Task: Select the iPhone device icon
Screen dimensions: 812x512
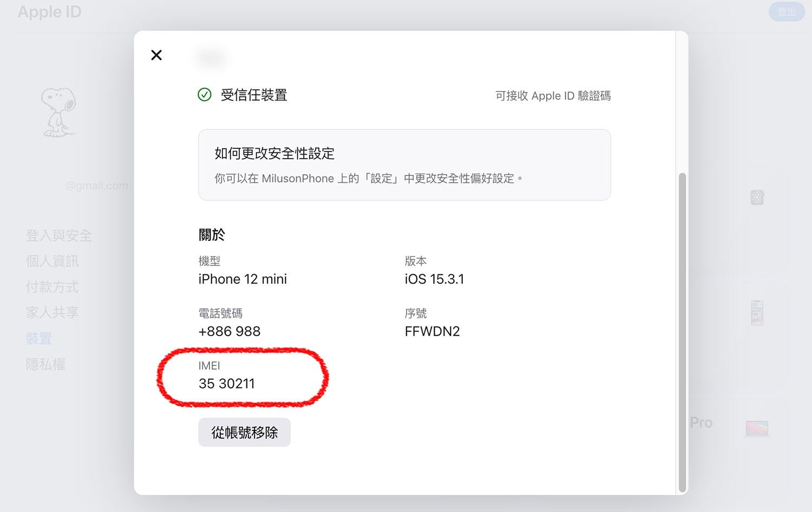Action: 757,313
